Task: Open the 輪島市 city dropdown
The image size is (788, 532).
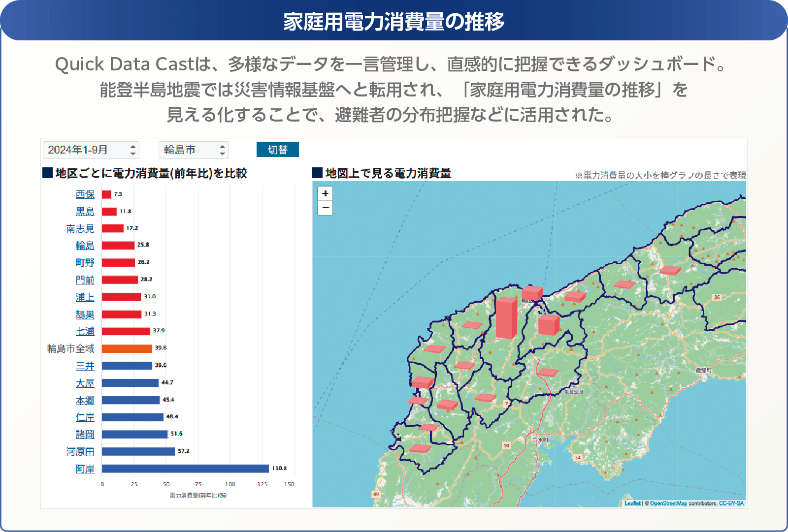Action: (194, 150)
